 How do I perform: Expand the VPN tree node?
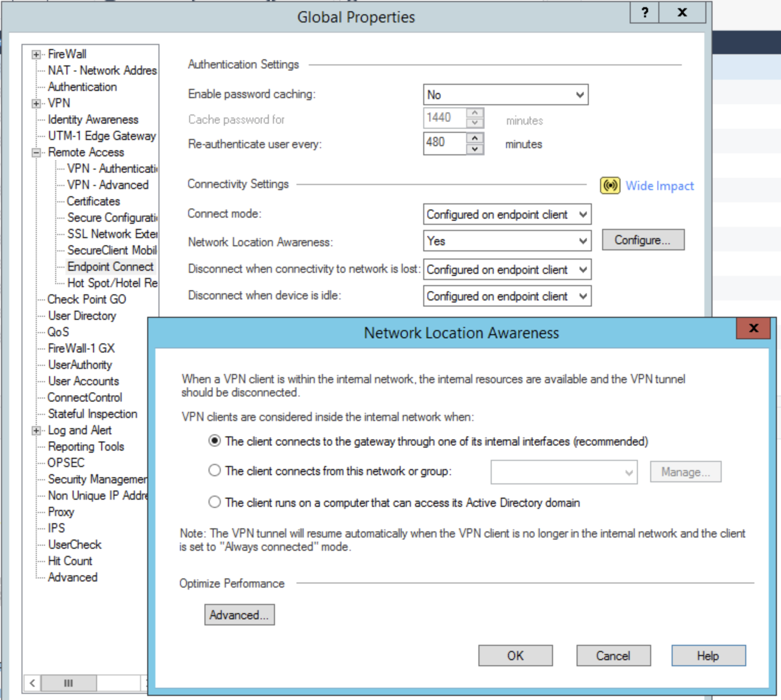[36, 103]
